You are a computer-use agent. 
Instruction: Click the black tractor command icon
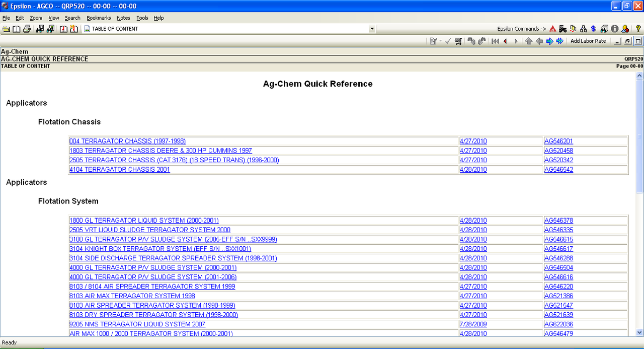(562, 29)
